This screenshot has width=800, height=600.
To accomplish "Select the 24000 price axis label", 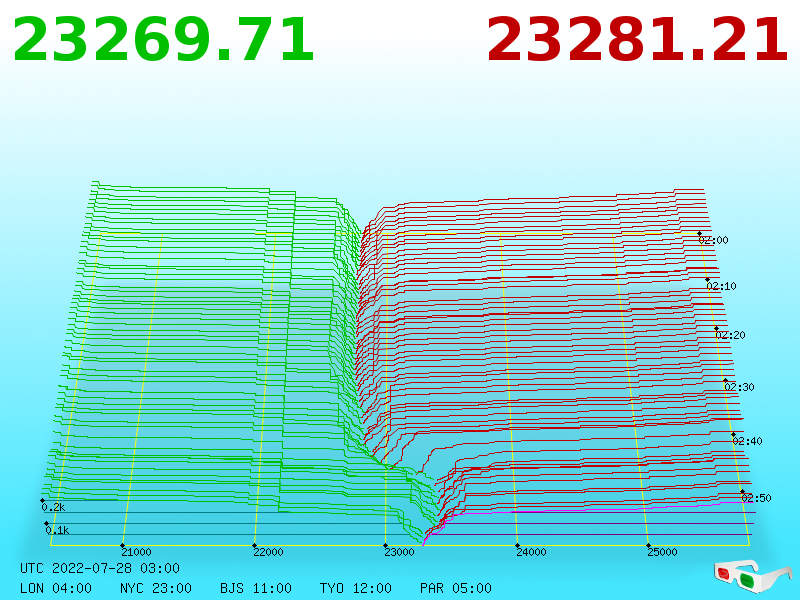I will pyautogui.click(x=531, y=552).
